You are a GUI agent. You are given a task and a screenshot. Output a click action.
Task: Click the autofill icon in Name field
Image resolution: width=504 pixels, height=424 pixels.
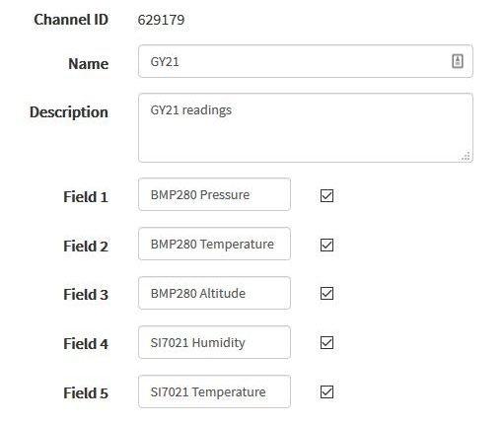click(458, 61)
